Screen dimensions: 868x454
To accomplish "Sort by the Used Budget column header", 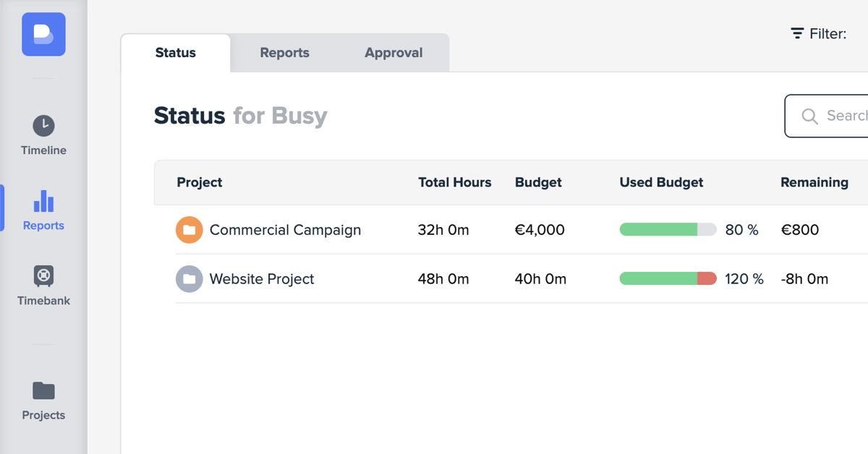I will [x=661, y=182].
